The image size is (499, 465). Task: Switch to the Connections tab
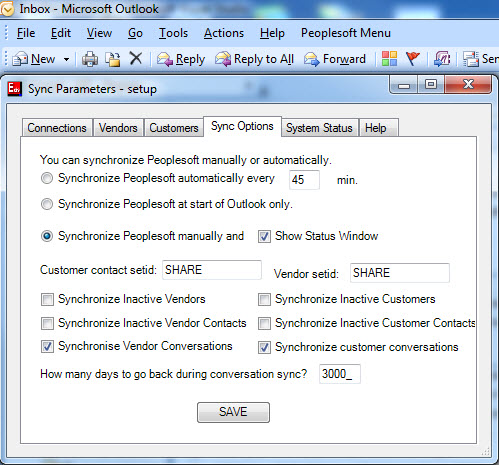pos(57,128)
